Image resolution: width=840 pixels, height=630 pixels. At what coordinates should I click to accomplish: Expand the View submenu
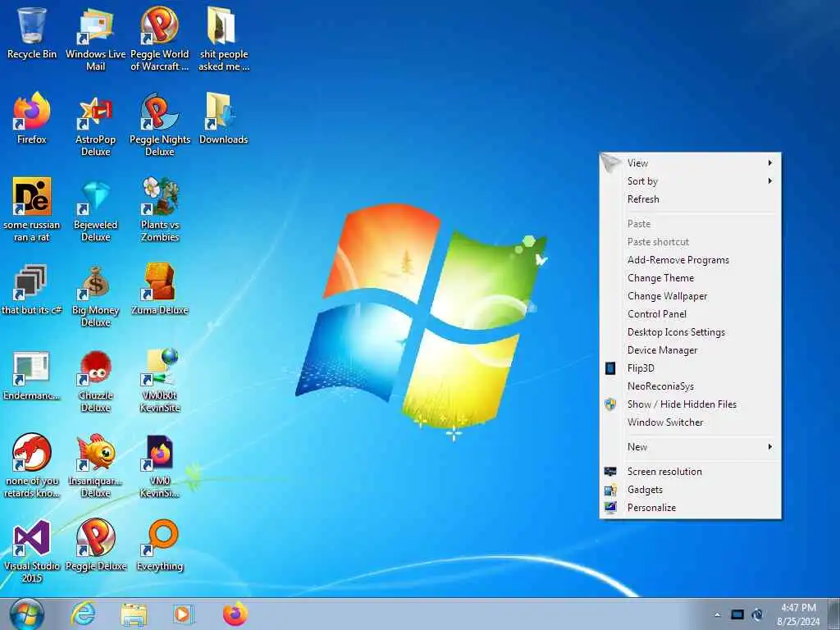(x=690, y=163)
